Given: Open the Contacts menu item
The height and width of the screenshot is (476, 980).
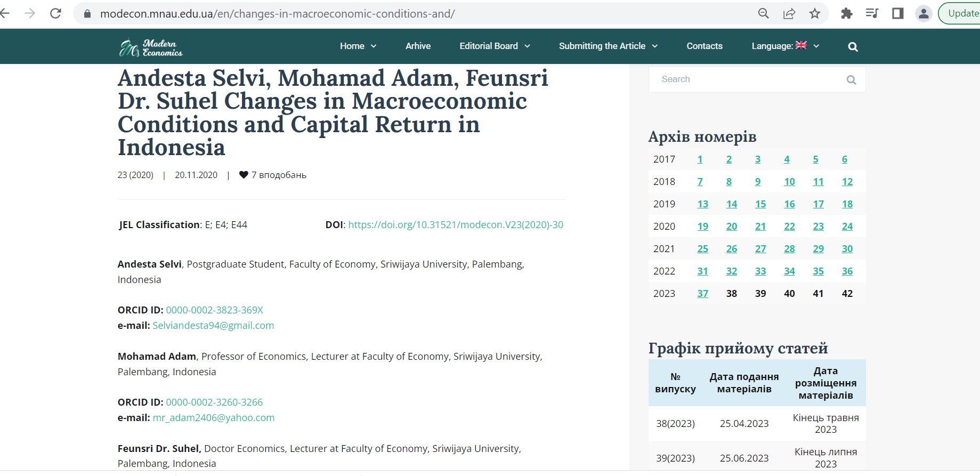Looking at the screenshot, I should [704, 46].
